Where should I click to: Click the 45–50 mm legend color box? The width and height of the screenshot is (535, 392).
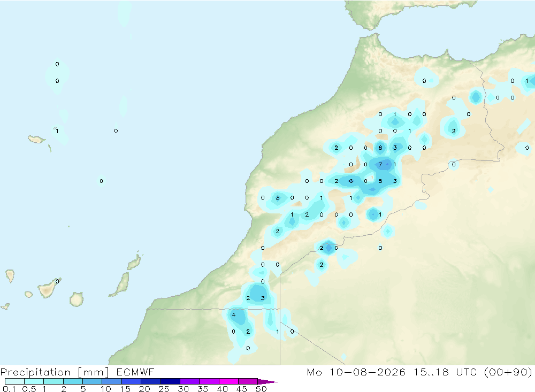(x=248, y=381)
